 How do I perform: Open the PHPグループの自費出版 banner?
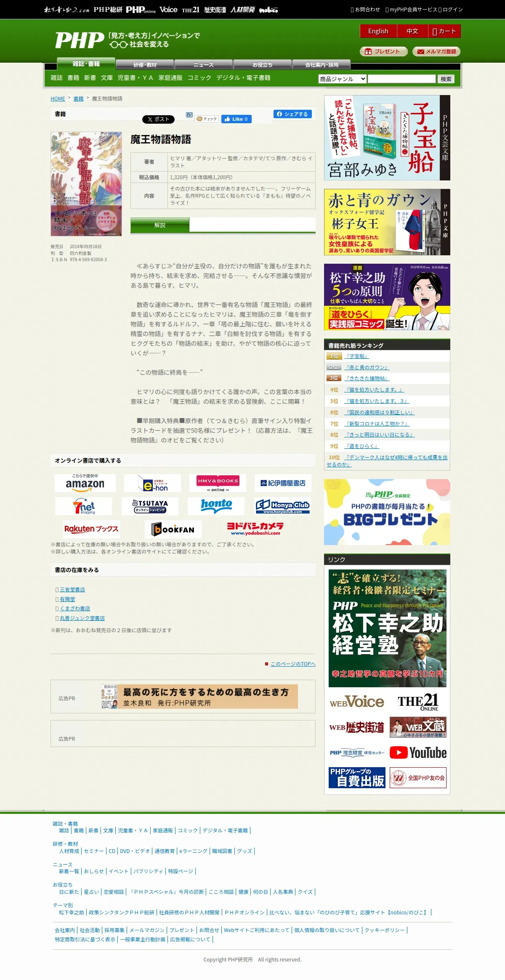[x=357, y=778]
